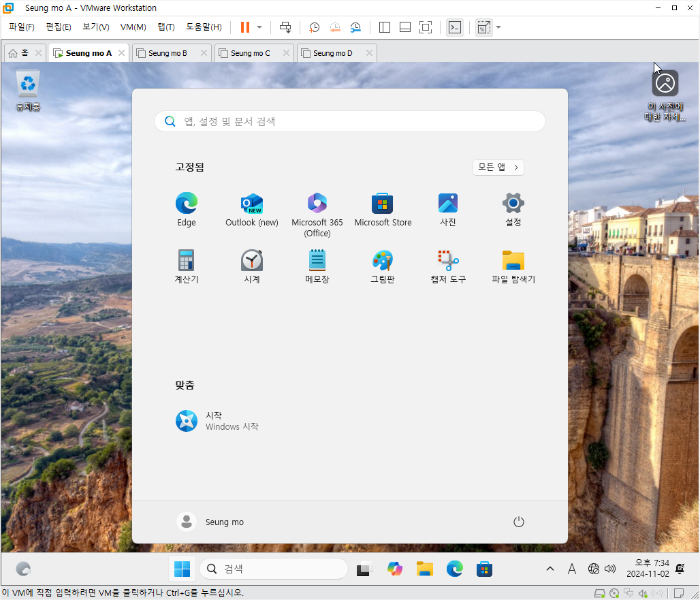Open the 편집(E) menu

[x=58, y=27]
